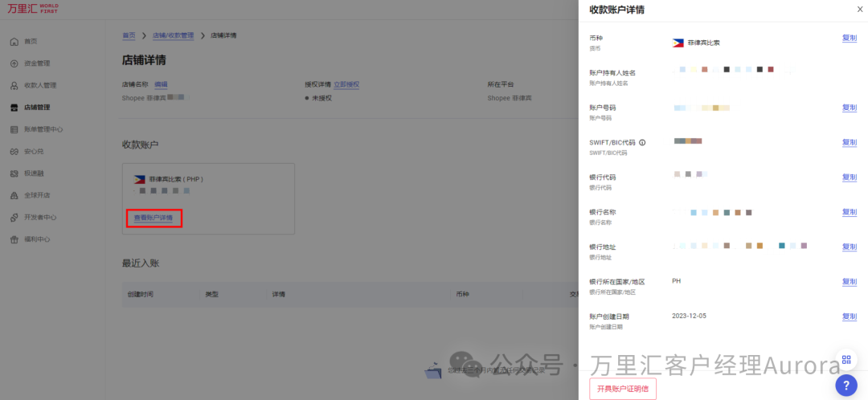Click the 全球开店 icon in sidebar

(14, 195)
